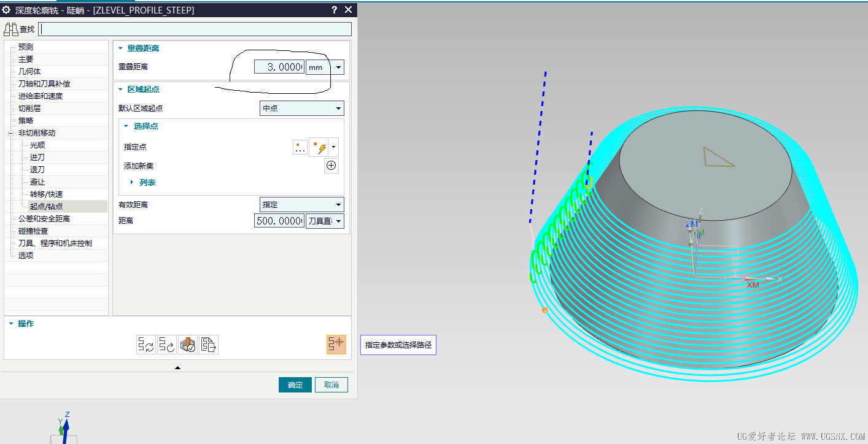
Task: Click the inferred point lightning icon
Action: 320,147
